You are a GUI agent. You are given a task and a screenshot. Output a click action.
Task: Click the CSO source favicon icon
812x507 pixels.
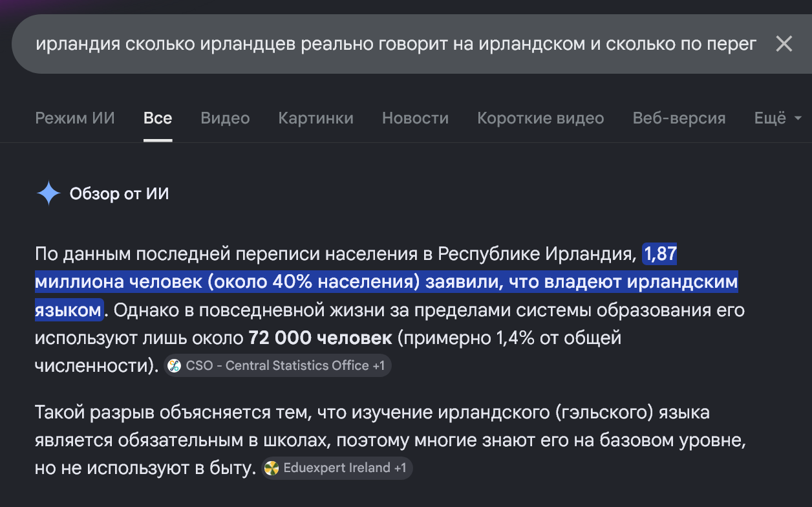[x=174, y=365]
